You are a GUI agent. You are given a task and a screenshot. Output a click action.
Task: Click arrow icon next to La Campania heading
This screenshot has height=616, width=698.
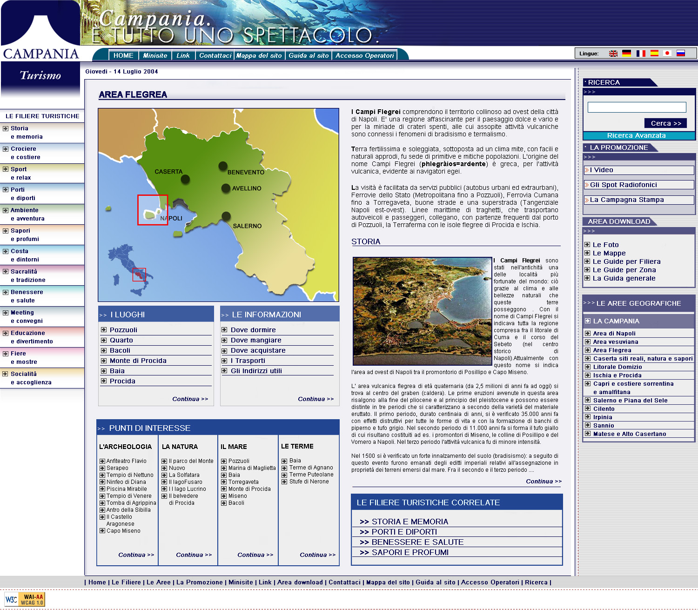[x=588, y=321]
